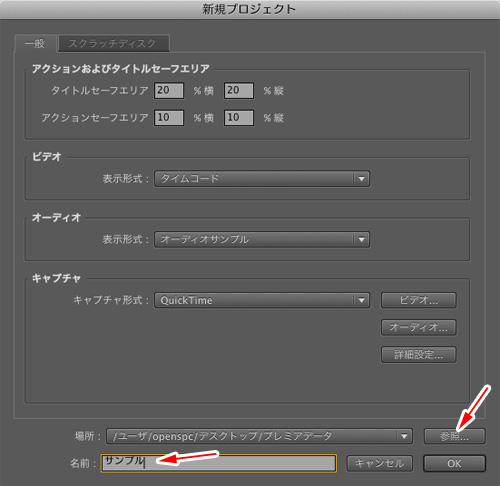Click the タイトルセーフエリア vertical percent field

point(239,91)
